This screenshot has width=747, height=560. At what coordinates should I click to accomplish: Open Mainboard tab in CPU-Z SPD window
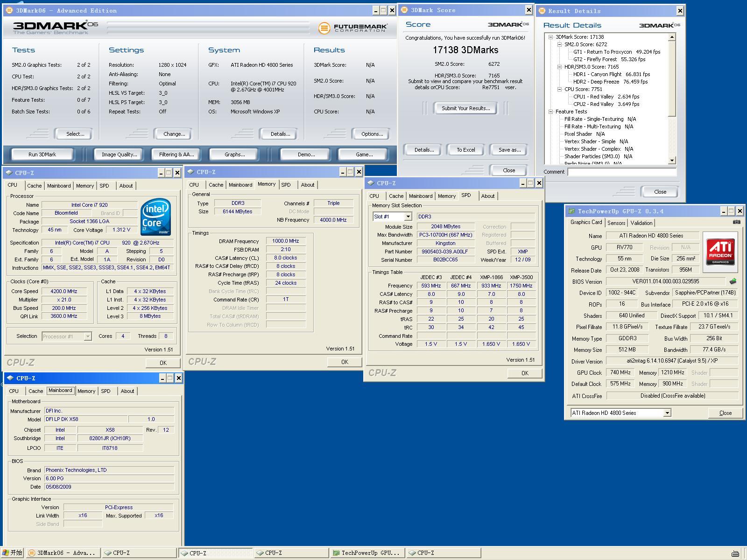click(x=421, y=196)
